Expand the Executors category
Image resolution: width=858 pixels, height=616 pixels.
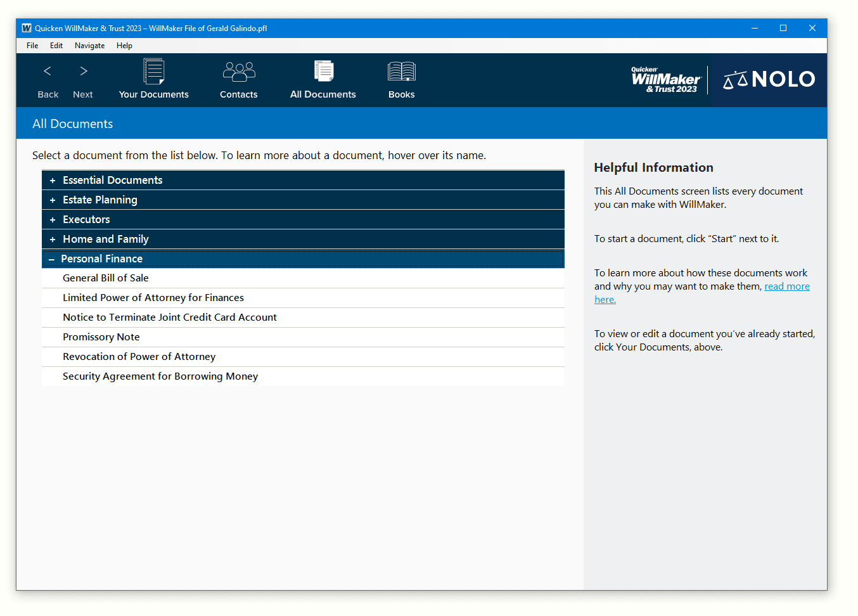click(x=86, y=219)
